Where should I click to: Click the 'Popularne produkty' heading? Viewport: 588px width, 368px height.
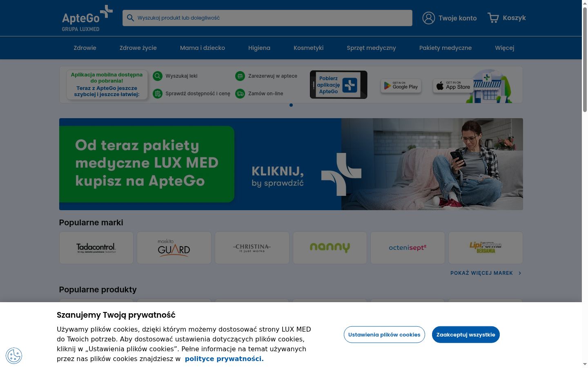coord(98,289)
